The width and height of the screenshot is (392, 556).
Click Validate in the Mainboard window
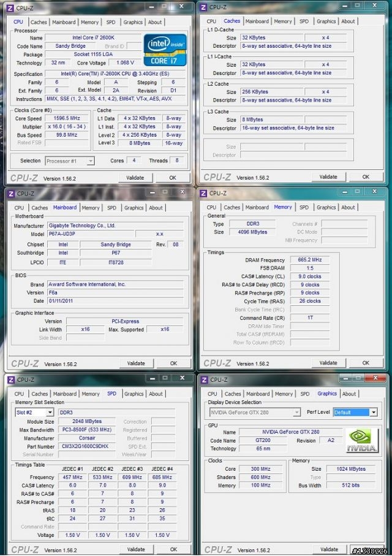pyautogui.click(x=136, y=363)
